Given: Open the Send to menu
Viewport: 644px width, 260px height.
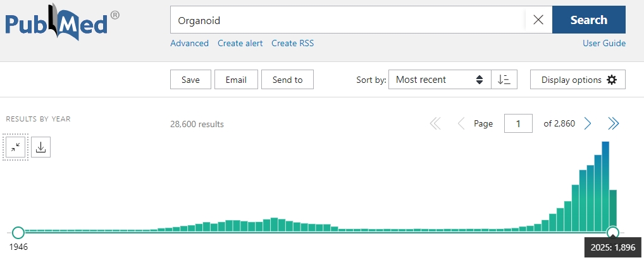Looking at the screenshot, I should coord(287,80).
